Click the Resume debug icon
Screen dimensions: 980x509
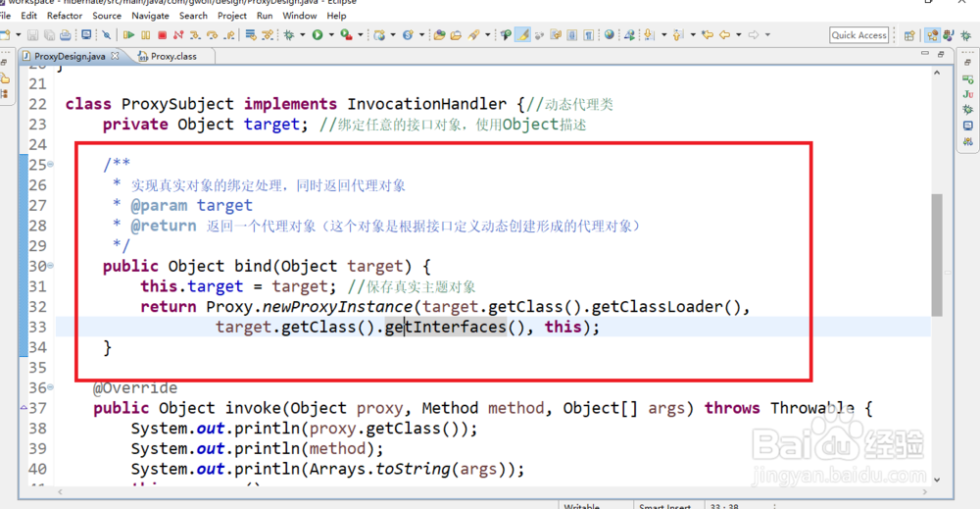(128, 35)
